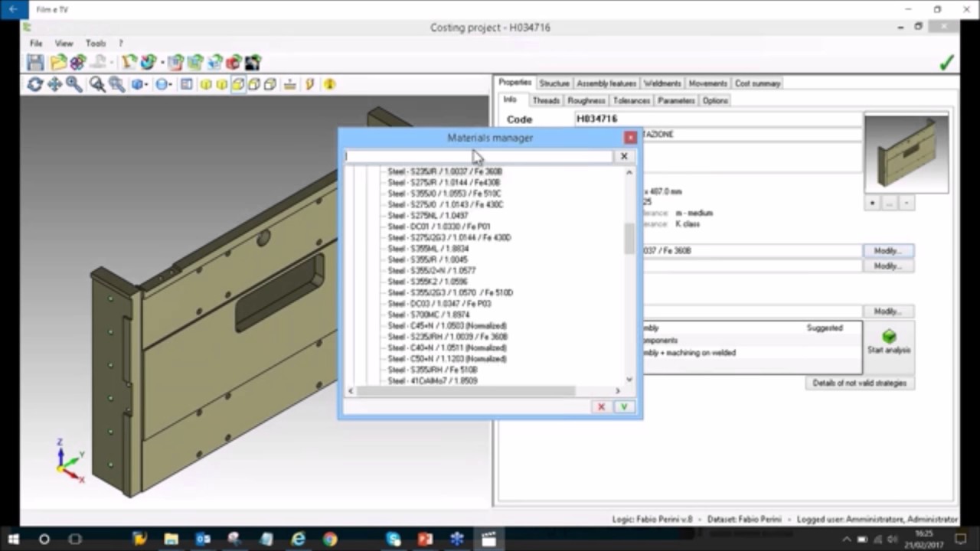The height and width of the screenshot is (551, 980).
Task: Click the first Modify... button
Action: click(888, 251)
